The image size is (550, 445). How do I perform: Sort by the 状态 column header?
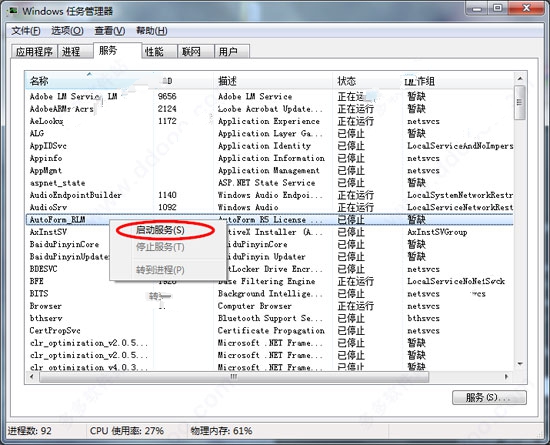pos(368,81)
